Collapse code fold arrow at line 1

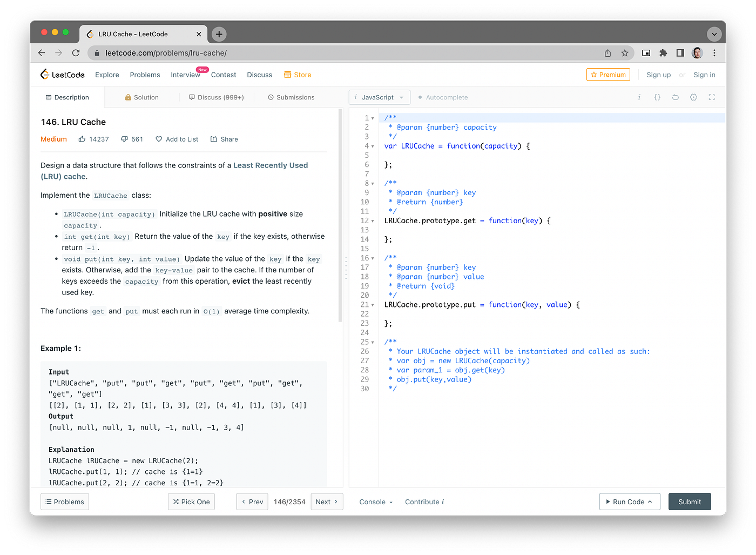tap(373, 118)
